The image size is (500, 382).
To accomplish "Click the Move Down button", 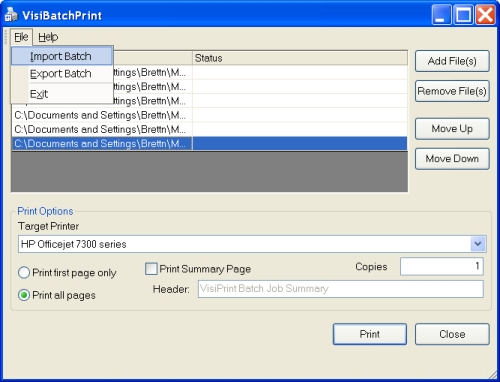I will coord(452,159).
